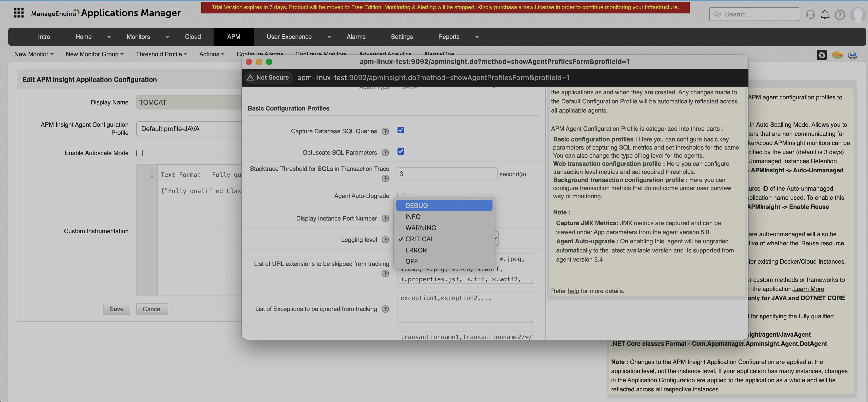Click the camera shutter snapshot icon
868x402 pixels.
coord(821,55)
